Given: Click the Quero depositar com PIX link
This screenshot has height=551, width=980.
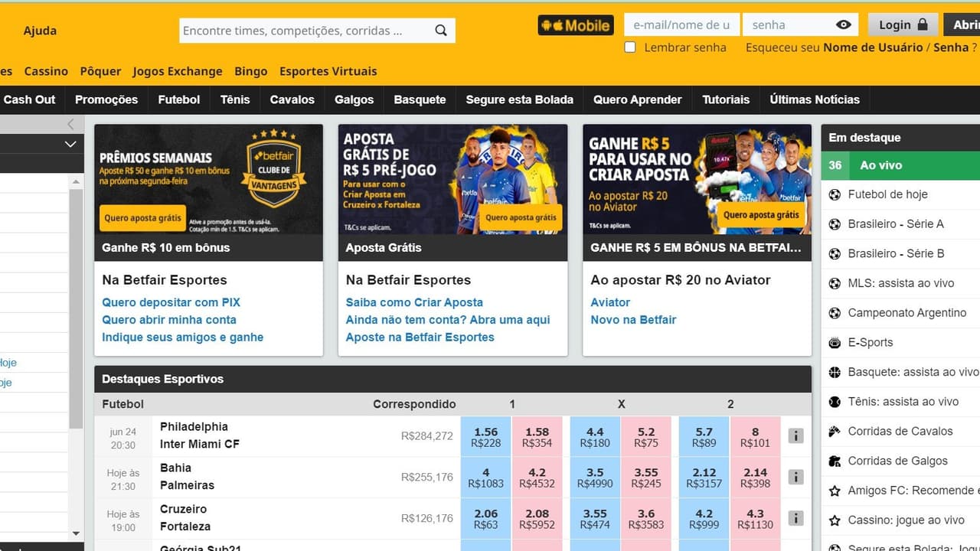Looking at the screenshot, I should [171, 302].
